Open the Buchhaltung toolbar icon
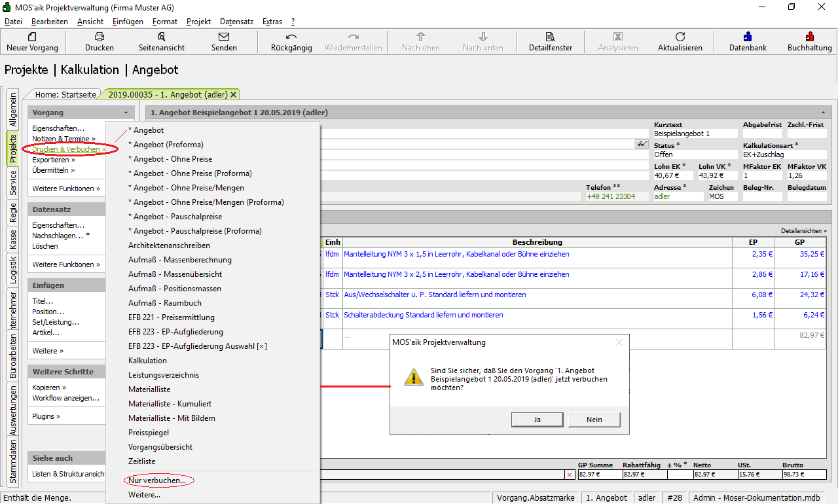 point(809,37)
